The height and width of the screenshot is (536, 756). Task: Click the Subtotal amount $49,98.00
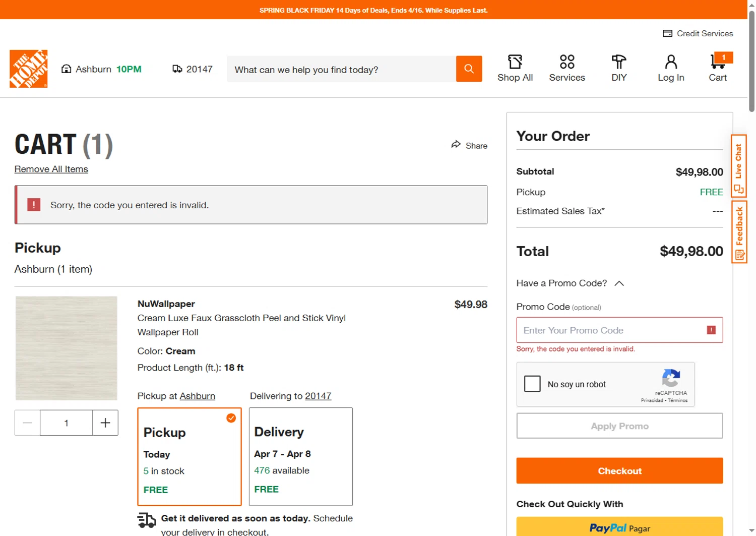tap(699, 172)
